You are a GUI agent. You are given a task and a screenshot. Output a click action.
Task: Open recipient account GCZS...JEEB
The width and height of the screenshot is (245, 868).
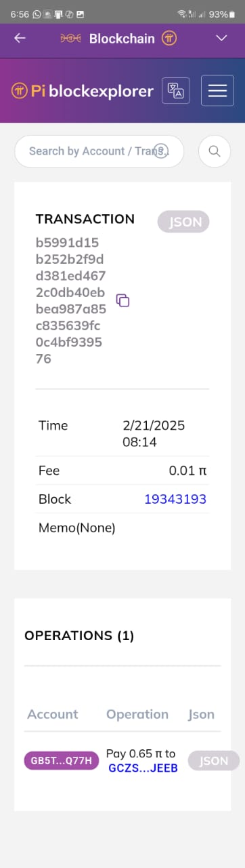(x=143, y=768)
